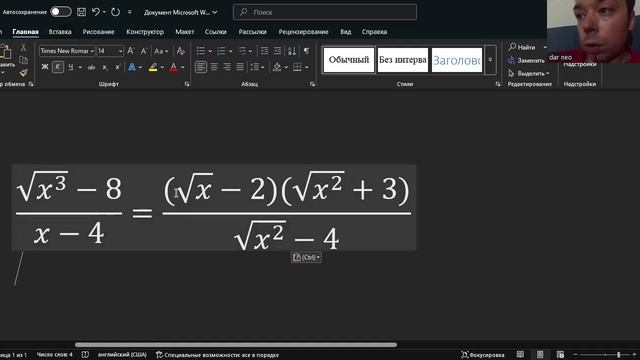Click in the Поиск search box
Screen dimensions: 640x360
[x=325, y=12]
